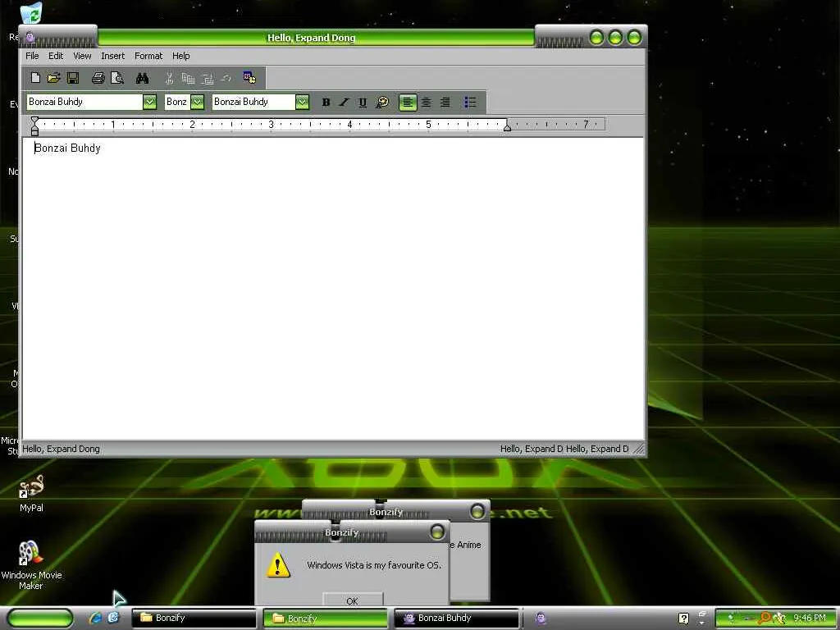Expand the font script dropdown arrow
The image size is (840, 630).
point(303,102)
